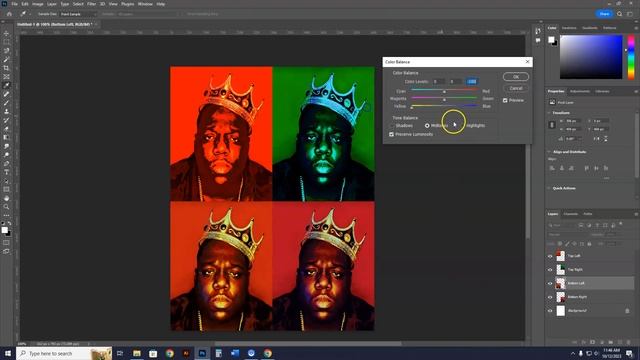Select the Shadows tone balance option

click(x=401, y=126)
